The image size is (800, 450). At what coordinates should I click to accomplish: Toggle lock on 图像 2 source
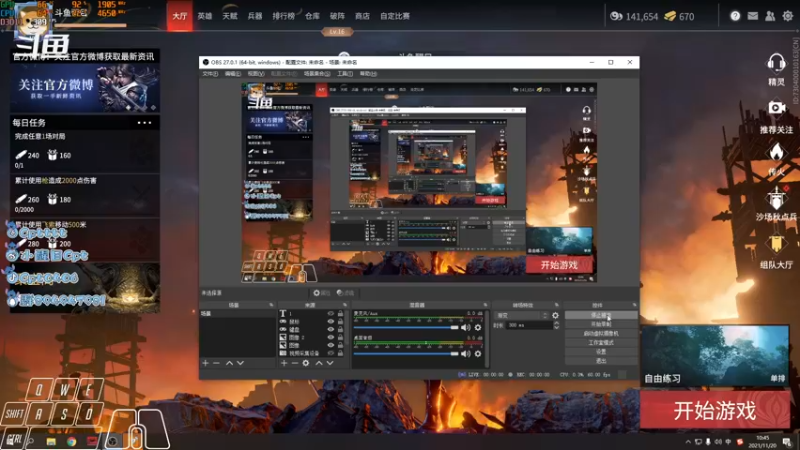[340, 337]
